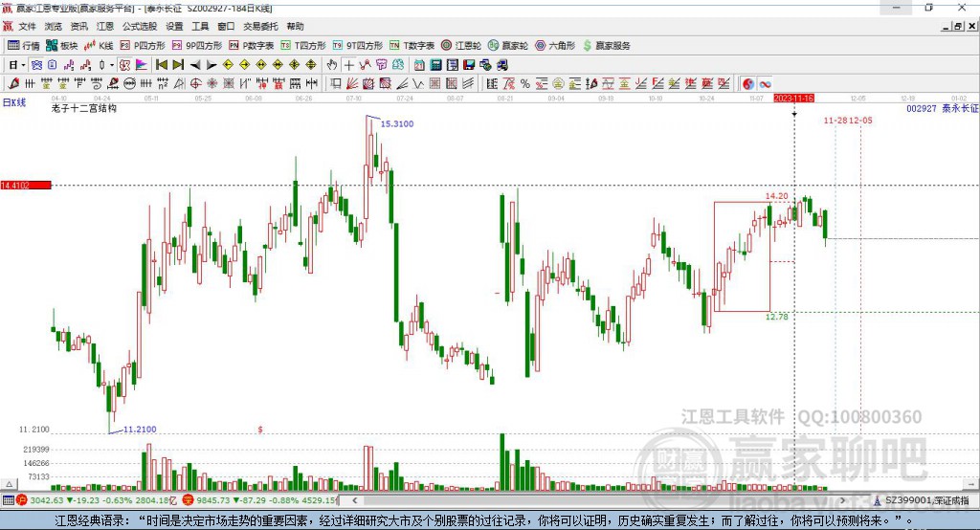Click the 老子十二宫结构 title text

(84, 108)
